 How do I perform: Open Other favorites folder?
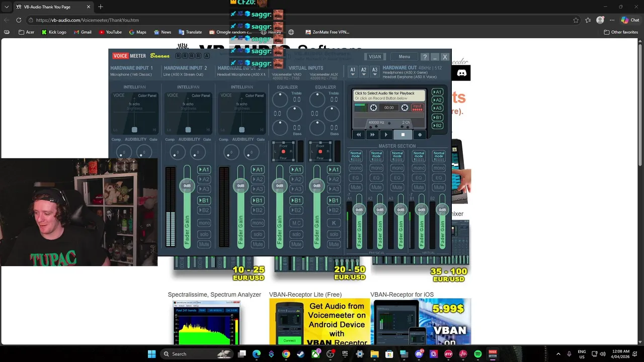[621, 32]
